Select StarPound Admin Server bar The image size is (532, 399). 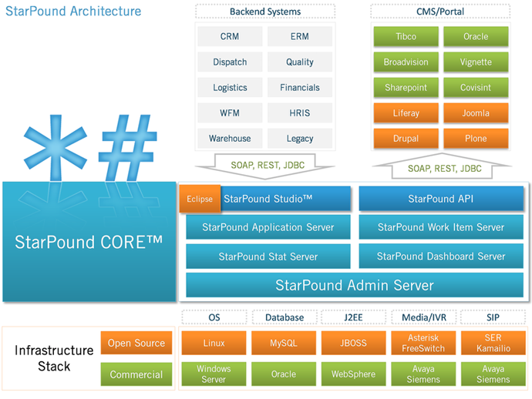(x=355, y=285)
